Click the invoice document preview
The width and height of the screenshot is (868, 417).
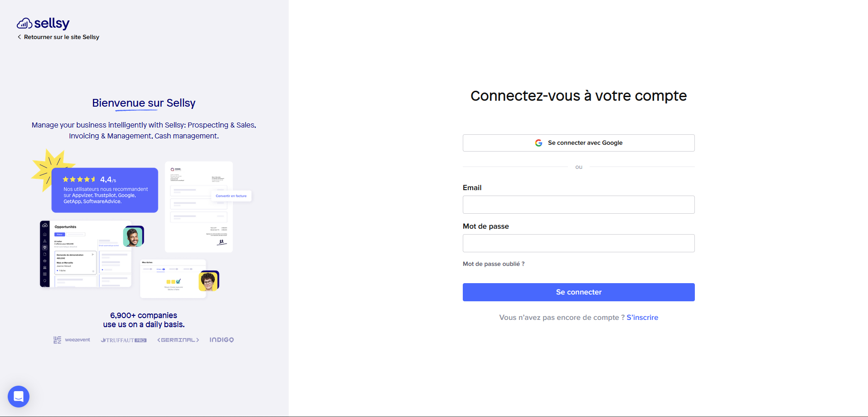199,207
